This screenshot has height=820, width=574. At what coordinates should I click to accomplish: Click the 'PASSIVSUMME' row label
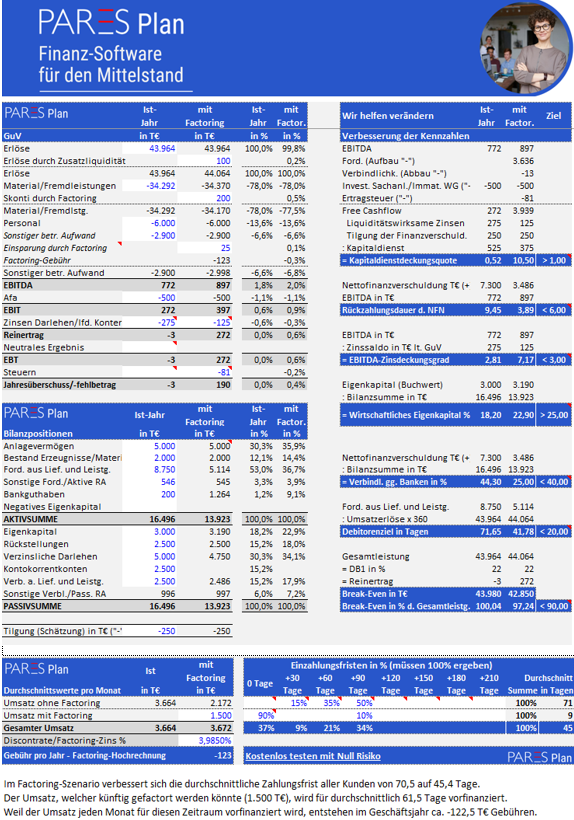click(32, 606)
